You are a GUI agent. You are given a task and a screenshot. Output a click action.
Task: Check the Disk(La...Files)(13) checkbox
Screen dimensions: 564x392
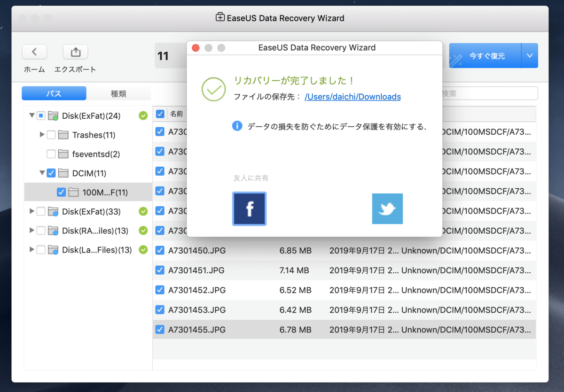point(41,250)
